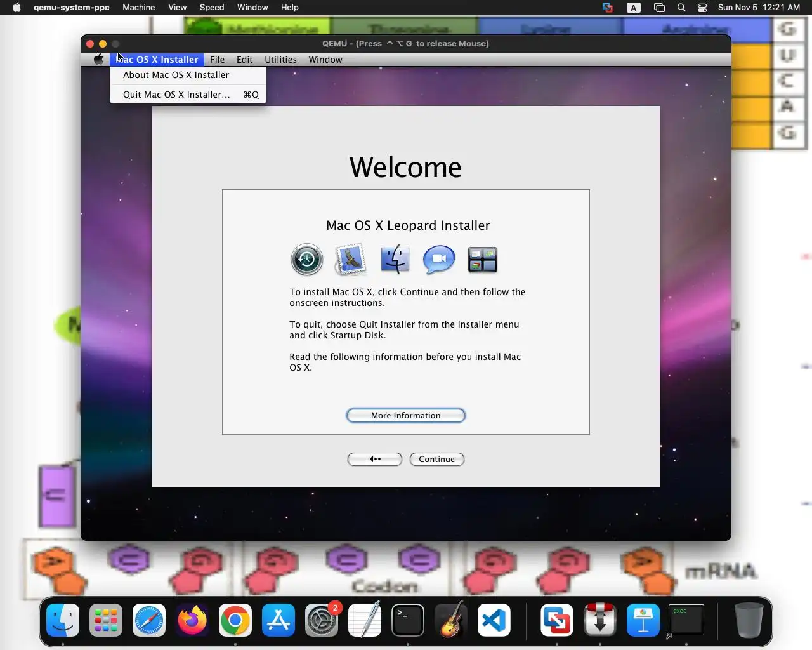Image resolution: width=812 pixels, height=650 pixels.
Task: Open the host Window menu
Action: [252, 8]
